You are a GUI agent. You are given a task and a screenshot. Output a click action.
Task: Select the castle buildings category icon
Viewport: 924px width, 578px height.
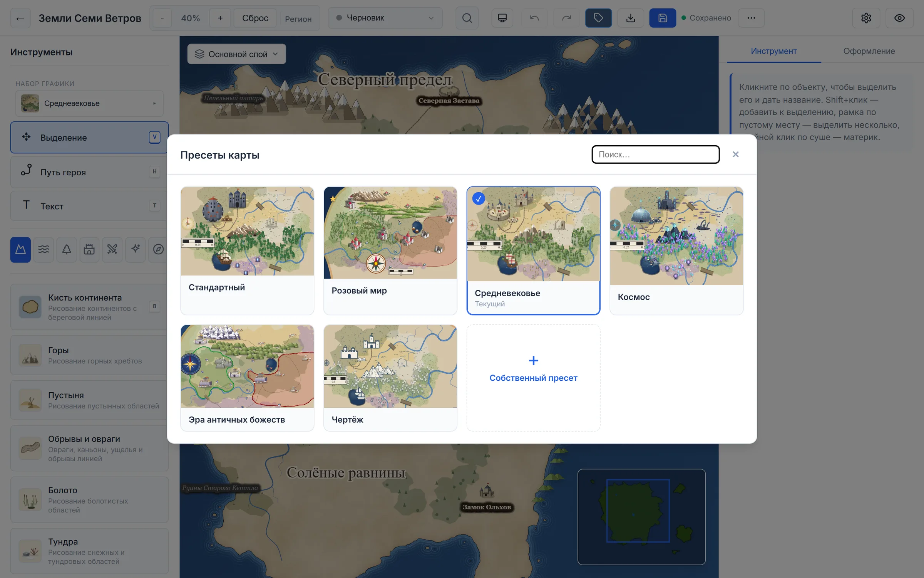(89, 250)
